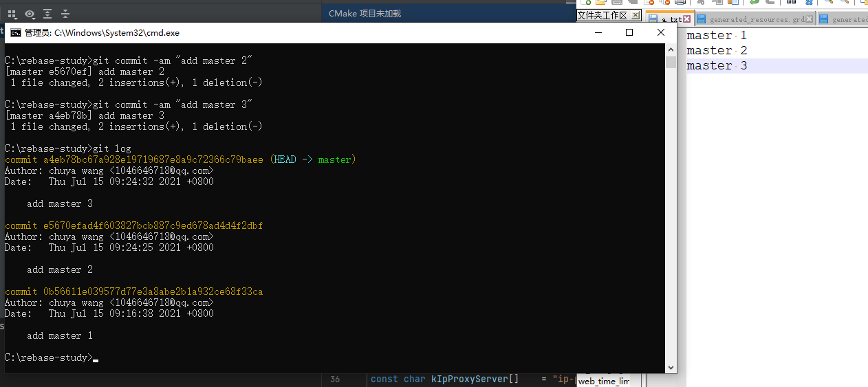Close the generated_resources.grd tab
The height and width of the screenshot is (387, 868).
tap(810, 19)
